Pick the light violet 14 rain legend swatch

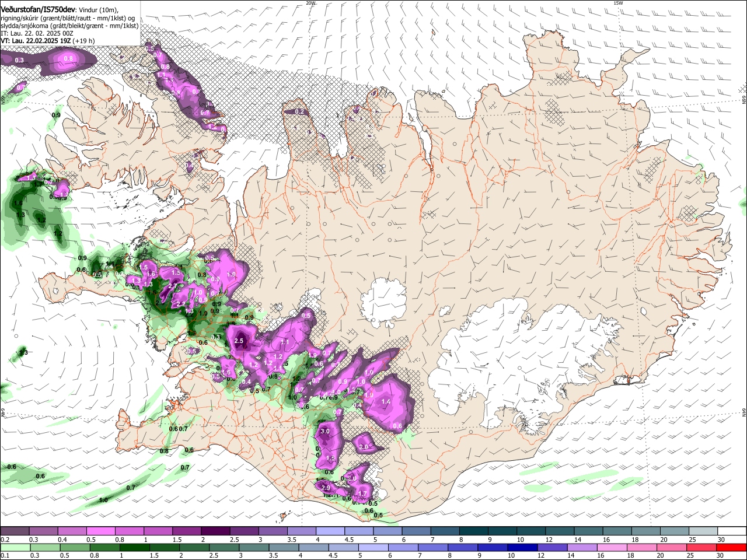(x=582, y=547)
